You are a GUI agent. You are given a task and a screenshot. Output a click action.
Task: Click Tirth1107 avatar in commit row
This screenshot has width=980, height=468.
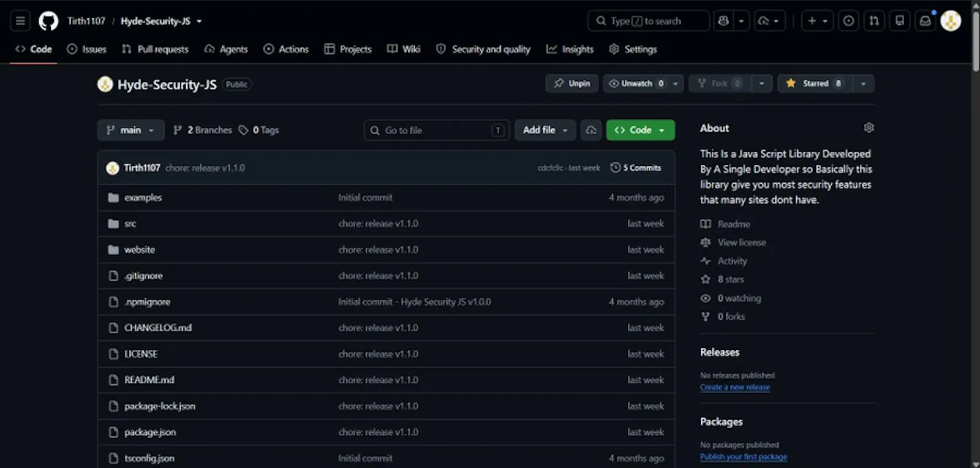pos(112,168)
